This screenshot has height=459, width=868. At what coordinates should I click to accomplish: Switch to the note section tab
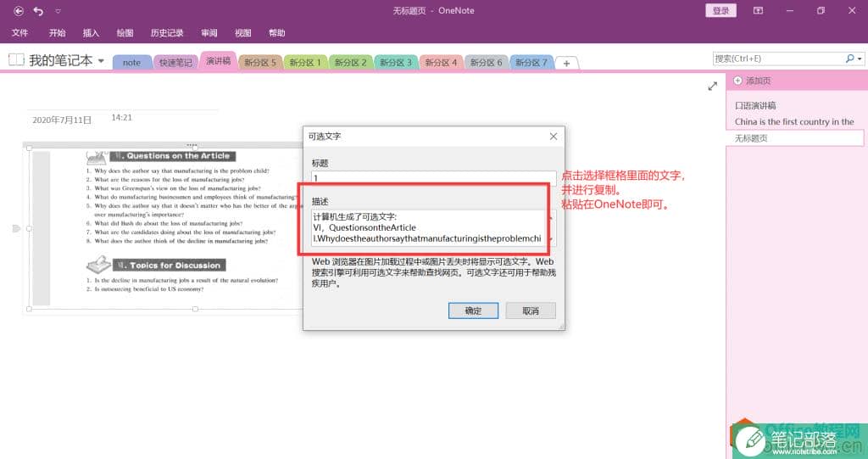131,63
